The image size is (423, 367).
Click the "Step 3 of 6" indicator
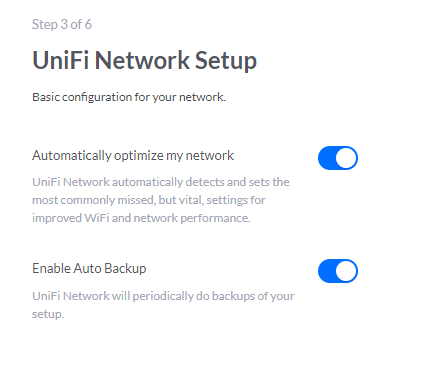pyautogui.click(x=62, y=24)
